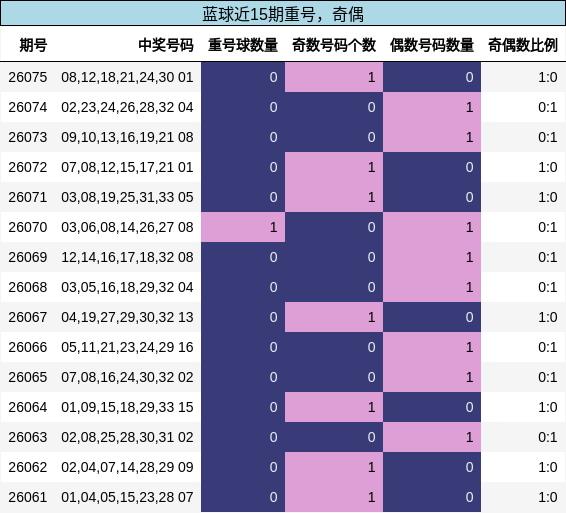Click period number 26062

point(28,467)
